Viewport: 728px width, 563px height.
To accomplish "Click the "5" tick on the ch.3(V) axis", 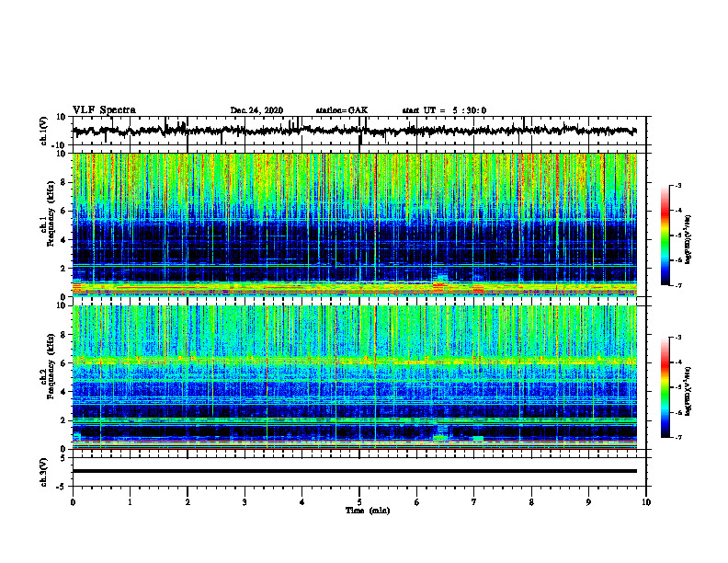I will pos(63,458).
